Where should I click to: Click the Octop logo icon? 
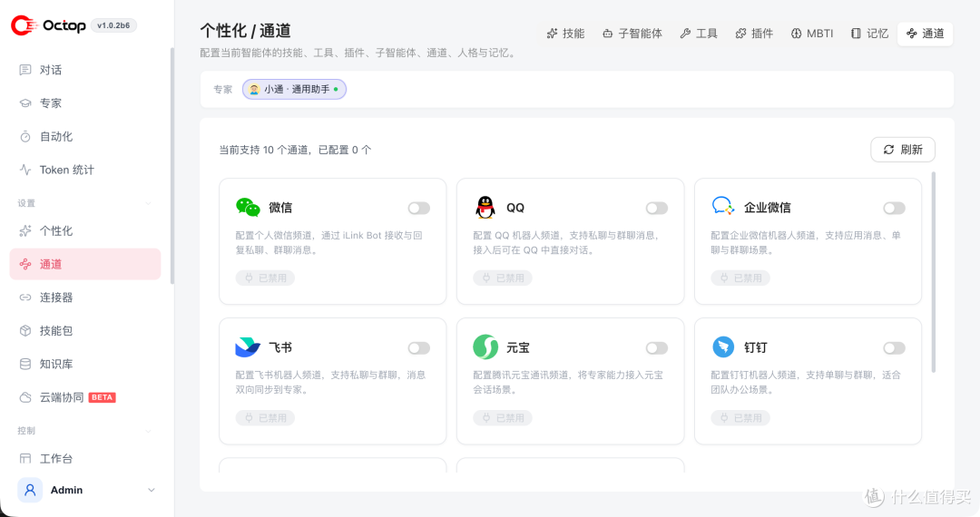(x=24, y=25)
